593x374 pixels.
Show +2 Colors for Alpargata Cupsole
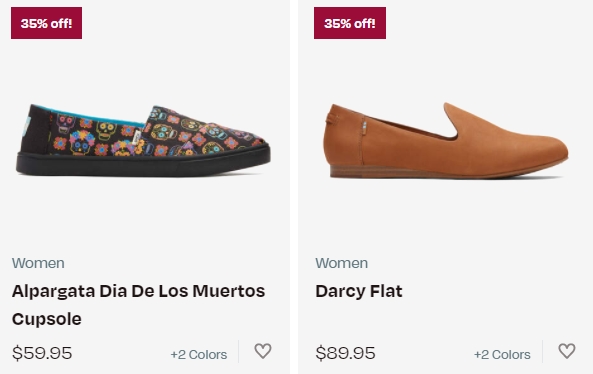coord(199,355)
